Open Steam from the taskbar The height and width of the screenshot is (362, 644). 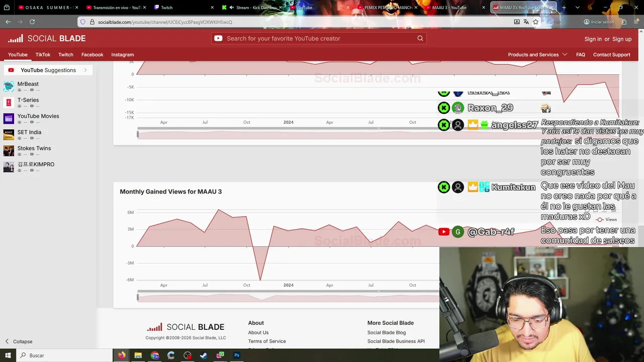click(204, 355)
